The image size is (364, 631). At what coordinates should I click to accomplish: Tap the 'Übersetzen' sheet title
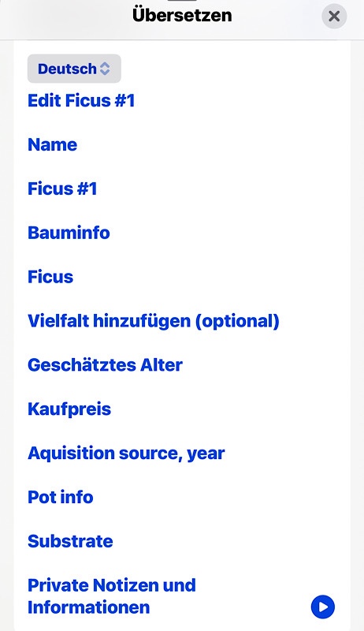coord(182,15)
